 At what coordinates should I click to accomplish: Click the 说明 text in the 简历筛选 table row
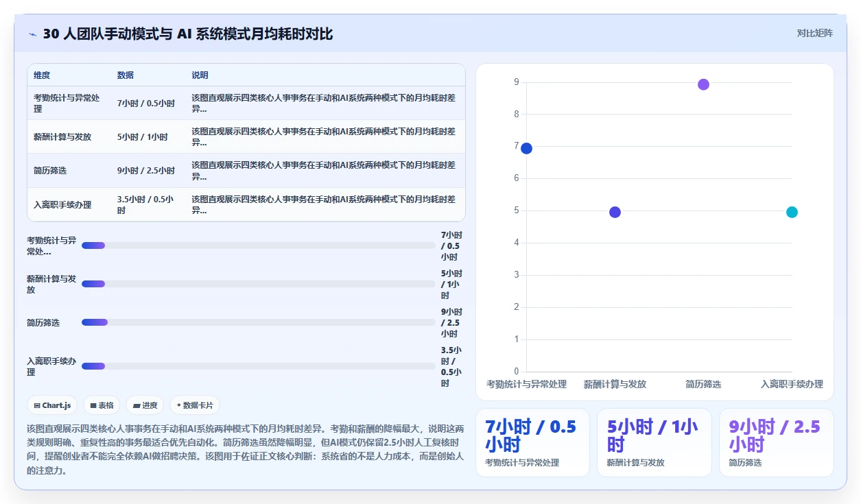tap(323, 171)
